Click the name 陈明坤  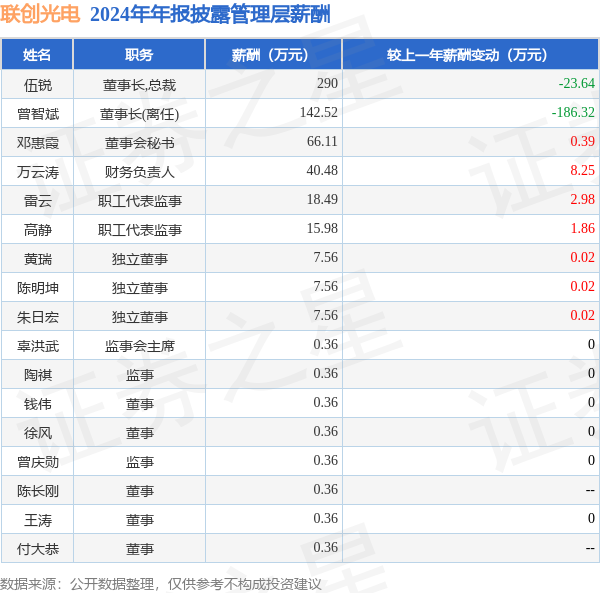click(38, 288)
